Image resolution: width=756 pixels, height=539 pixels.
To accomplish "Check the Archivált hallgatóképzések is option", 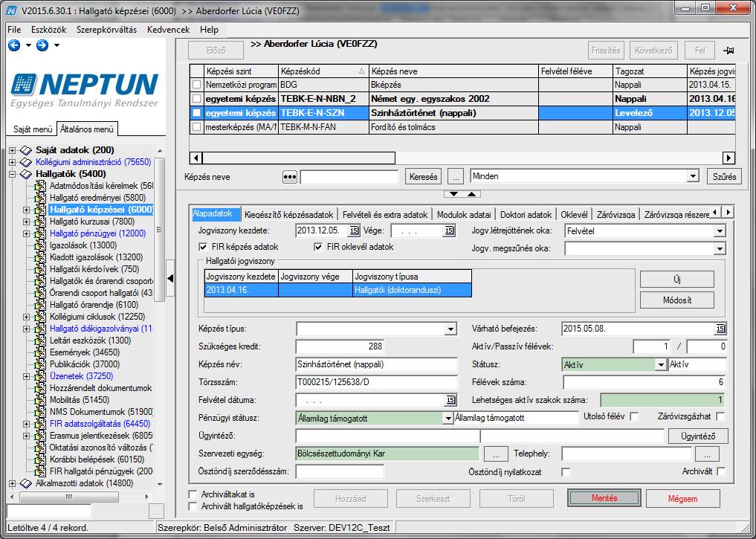I will [x=193, y=506].
